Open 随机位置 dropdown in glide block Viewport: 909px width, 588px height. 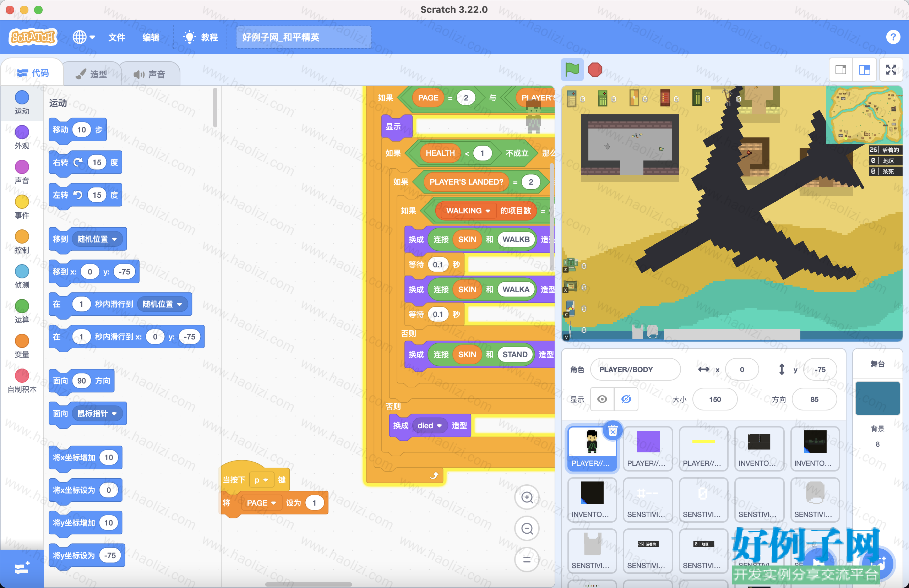pos(162,304)
